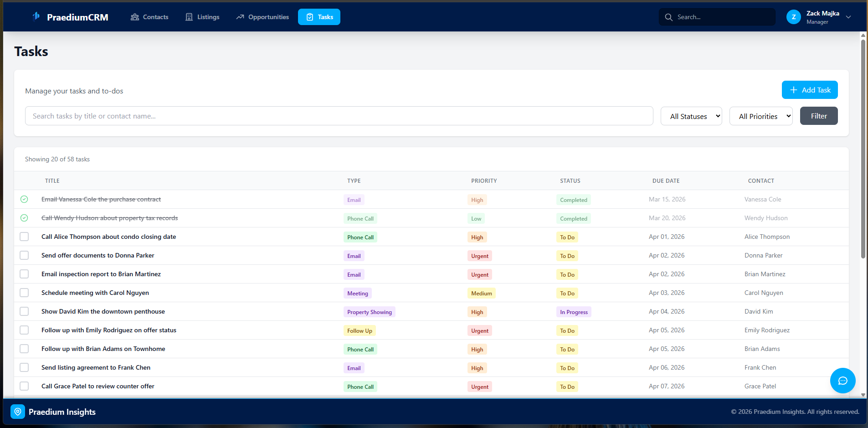
Task: Click the Property Showing type badge
Action: 370,312
